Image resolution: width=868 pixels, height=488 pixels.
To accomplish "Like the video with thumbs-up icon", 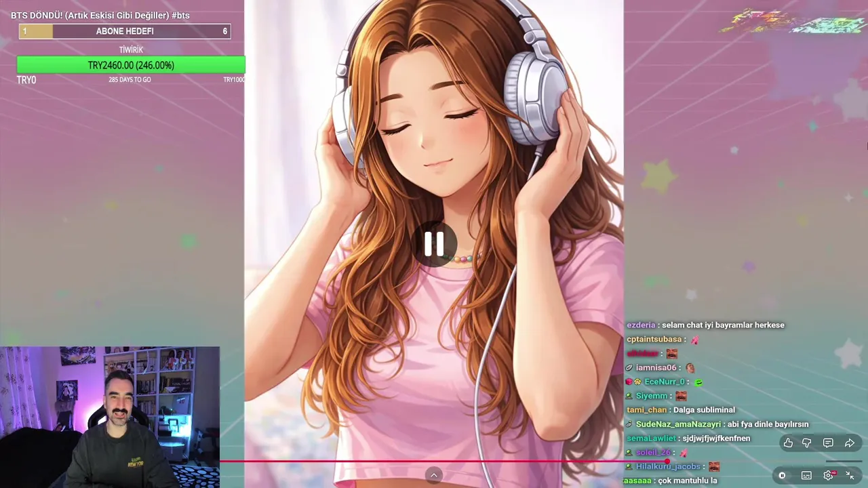I will (788, 443).
